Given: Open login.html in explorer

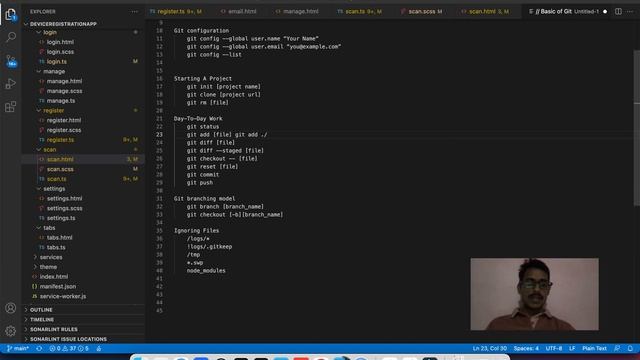Looking at the screenshot, I should (60, 42).
